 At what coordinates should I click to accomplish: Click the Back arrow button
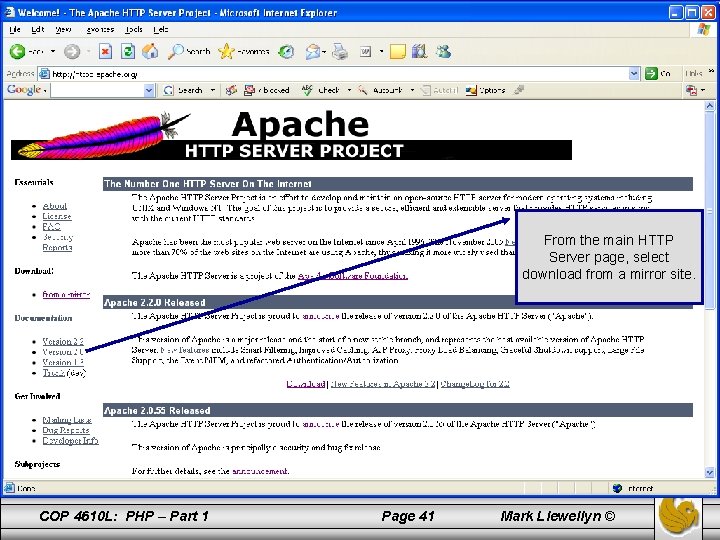pyautogui.click(x=17, y=51)
